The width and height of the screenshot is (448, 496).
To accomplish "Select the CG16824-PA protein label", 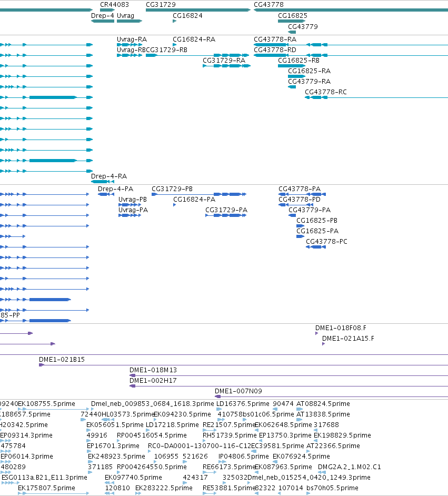I will (x=194, y=199).
